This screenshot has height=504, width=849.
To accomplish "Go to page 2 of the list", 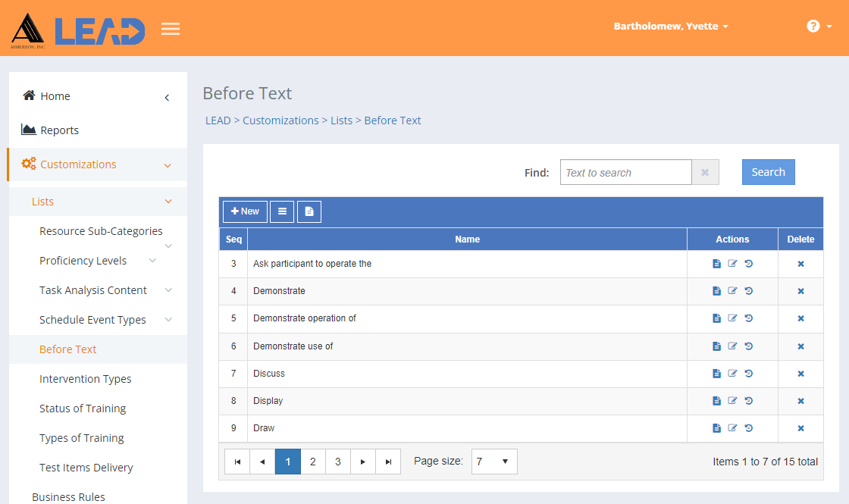I will click(313, 462).
